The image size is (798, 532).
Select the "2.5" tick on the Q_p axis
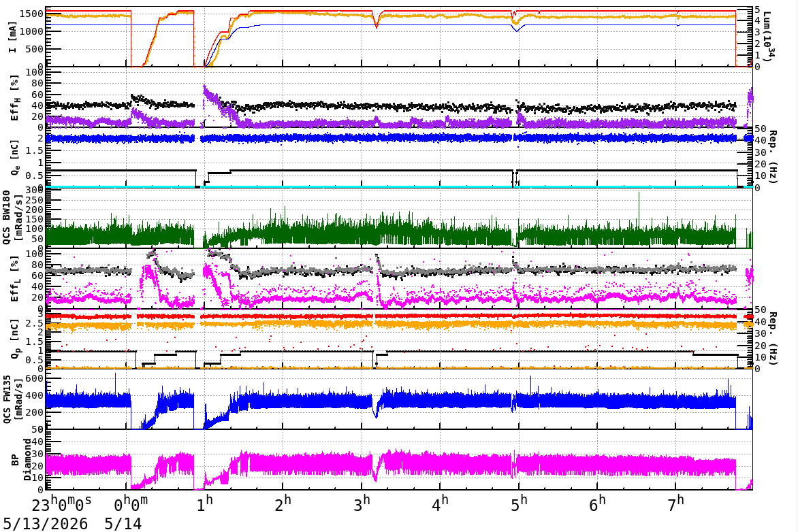point(35,323)
